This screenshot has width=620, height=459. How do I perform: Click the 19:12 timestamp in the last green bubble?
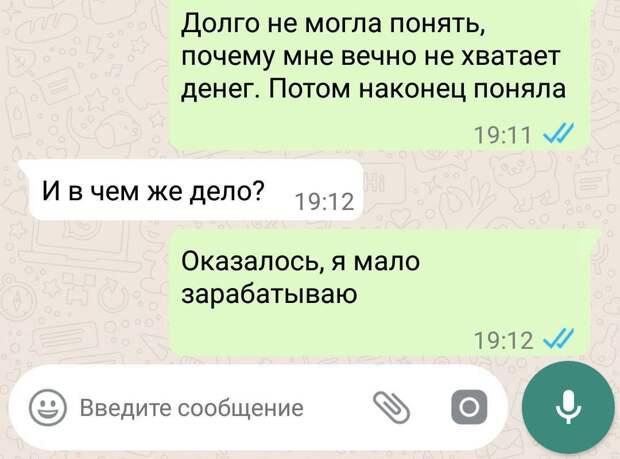tap(503, 340)
